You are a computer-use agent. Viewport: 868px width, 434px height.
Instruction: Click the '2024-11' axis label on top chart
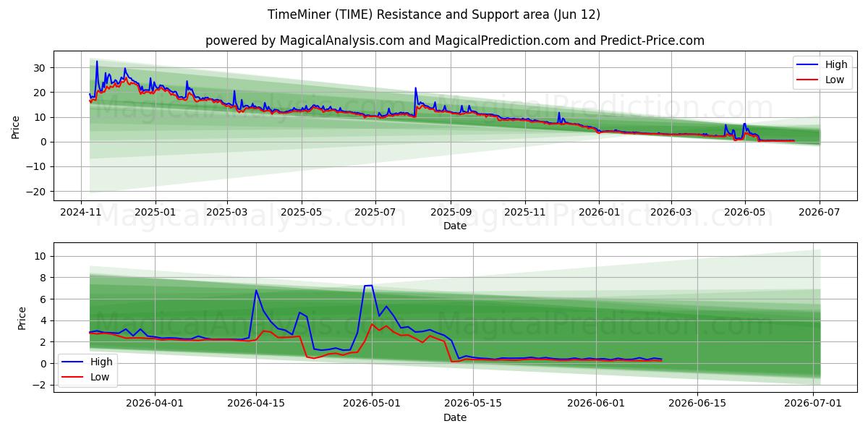coord(80,213)
